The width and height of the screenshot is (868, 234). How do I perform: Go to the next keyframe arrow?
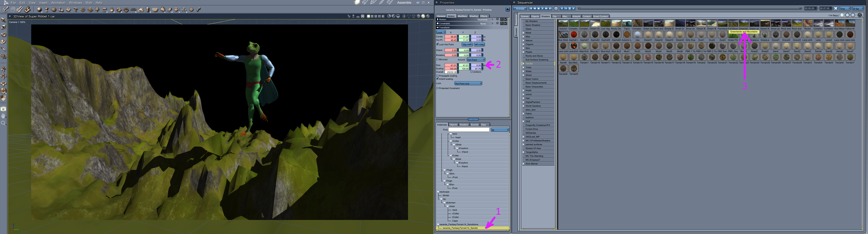(574, 8)
